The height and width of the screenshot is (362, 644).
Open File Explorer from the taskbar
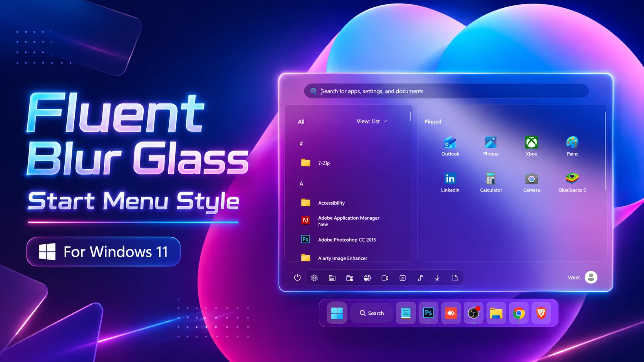pos(496,313)
